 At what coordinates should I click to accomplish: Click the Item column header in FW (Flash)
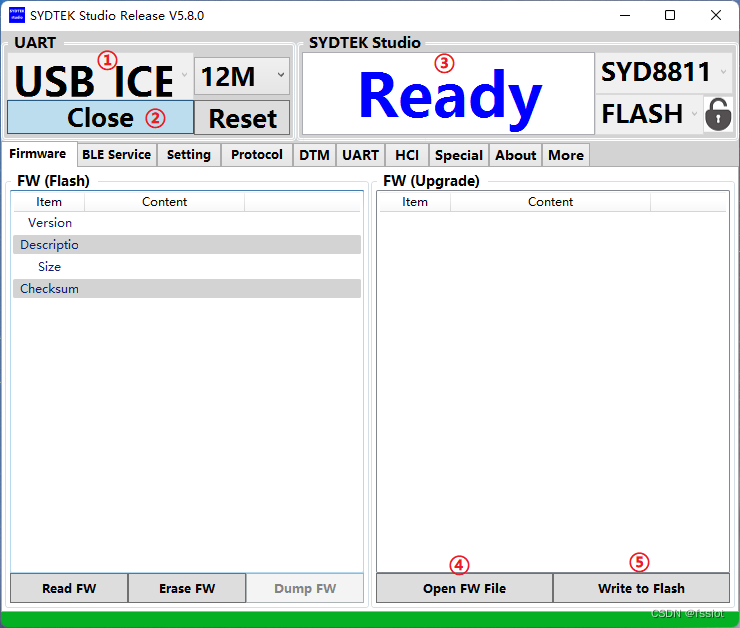49,202
